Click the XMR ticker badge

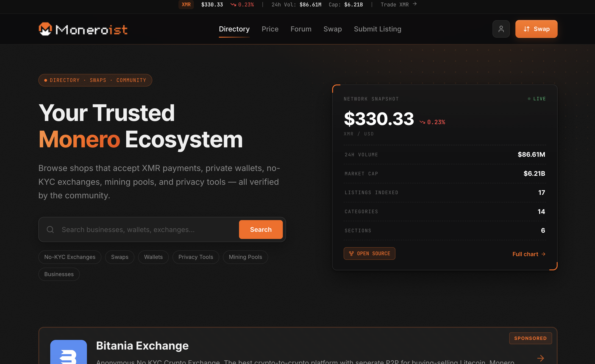[x=186, y=4]
